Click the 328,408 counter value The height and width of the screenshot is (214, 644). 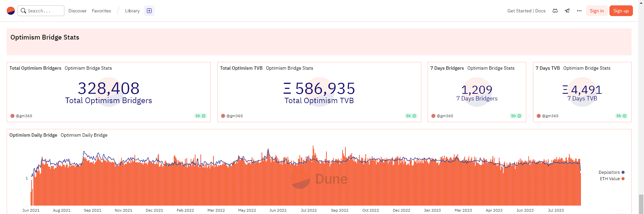pyautogui.click(x=109, y=88)
